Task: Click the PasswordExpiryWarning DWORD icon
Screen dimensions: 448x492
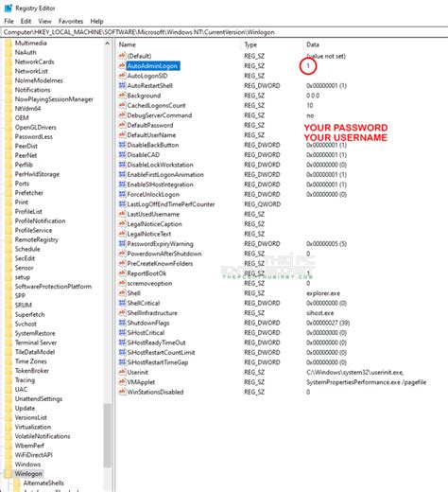Action: 122,243
